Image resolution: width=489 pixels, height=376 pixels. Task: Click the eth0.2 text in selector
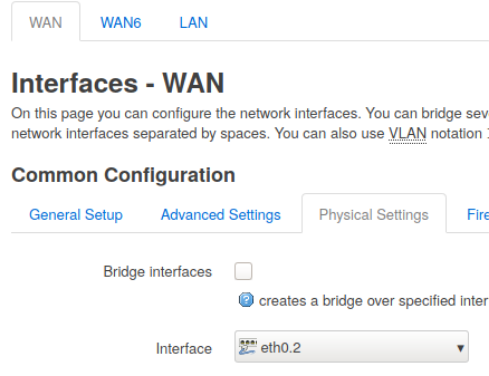pyautogui.click(x=281, y=348)
